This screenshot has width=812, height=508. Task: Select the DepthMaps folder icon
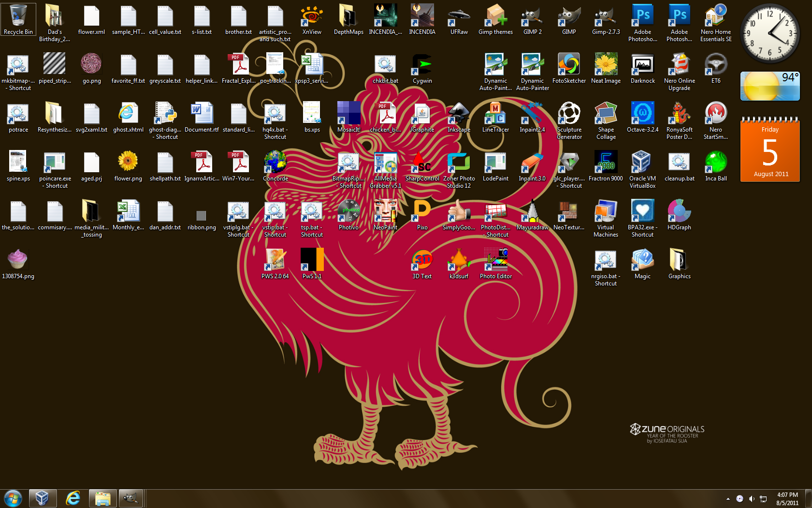point(348,19)
